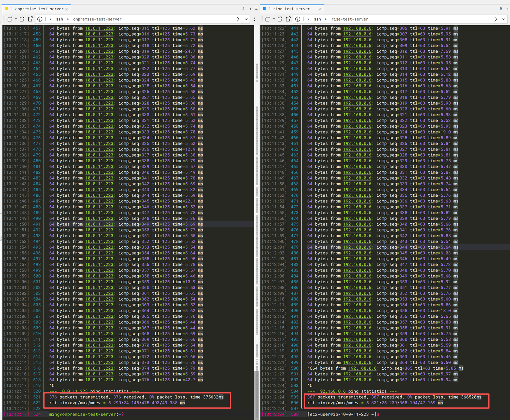The height and width of the screenshot is (420, 510).
Task: Create new session in rise-test-server pane
Action: (267, 19)
